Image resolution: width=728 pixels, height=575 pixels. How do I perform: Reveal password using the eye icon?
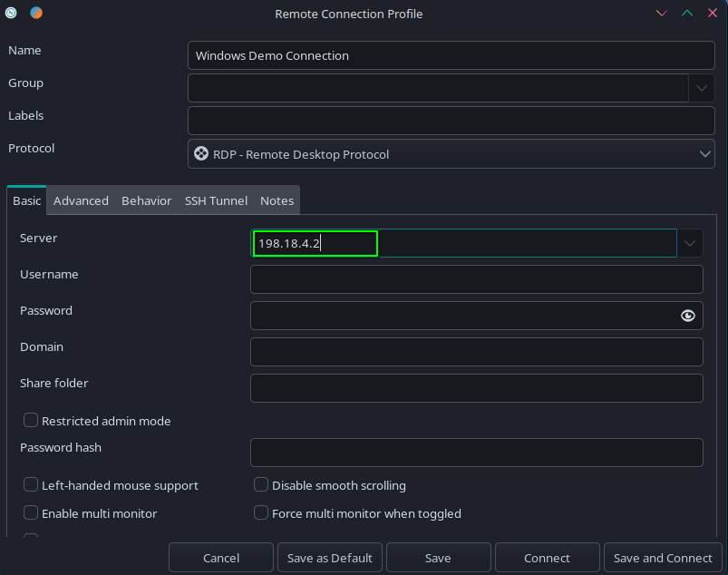pos(687,316)
